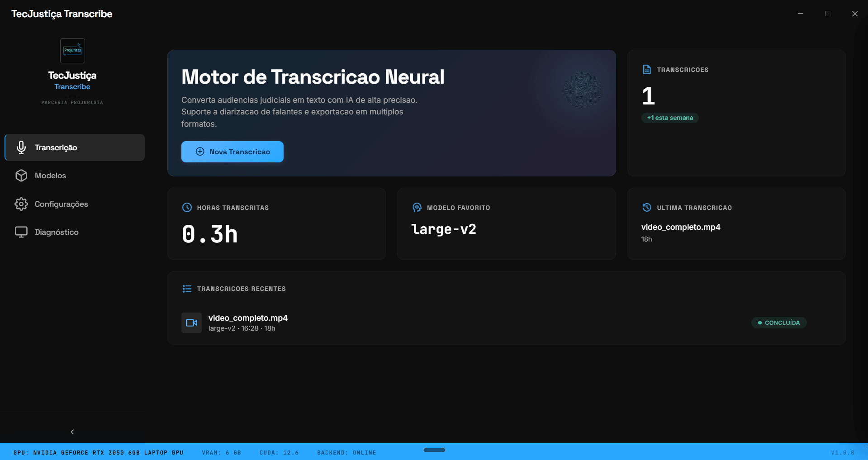Screen dimensions: 868x460
Task: Close the TecJustiça Transcribe window
Action: click(855, 14)
